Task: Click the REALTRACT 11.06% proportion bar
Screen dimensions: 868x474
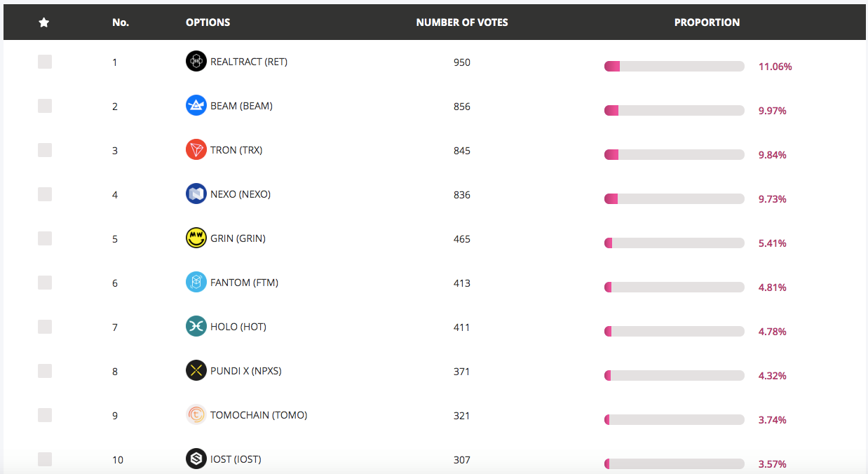Action: click(674, 67)
